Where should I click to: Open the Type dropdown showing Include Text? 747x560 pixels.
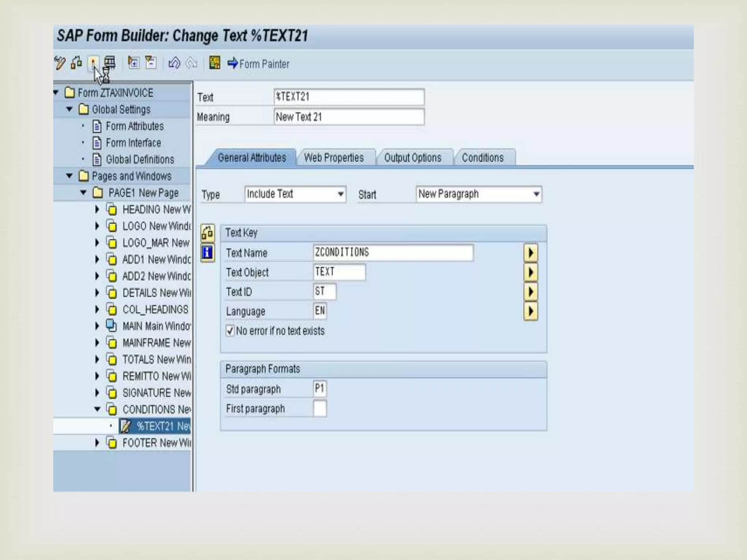tap(340, 194)
